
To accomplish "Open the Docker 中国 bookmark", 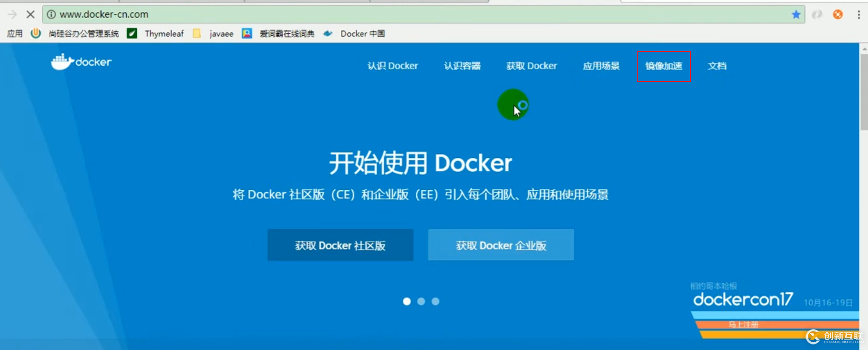I will (x=362, y=33).
